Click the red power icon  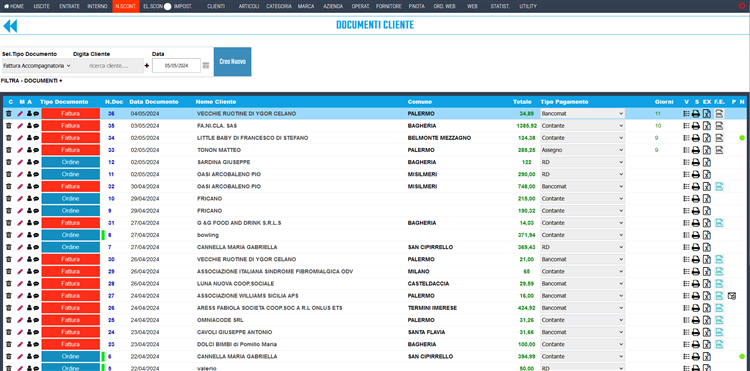pos(742,6)
